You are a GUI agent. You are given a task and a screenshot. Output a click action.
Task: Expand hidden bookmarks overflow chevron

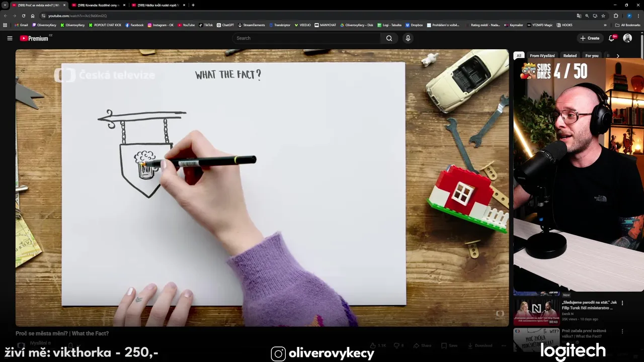[605, 25]
